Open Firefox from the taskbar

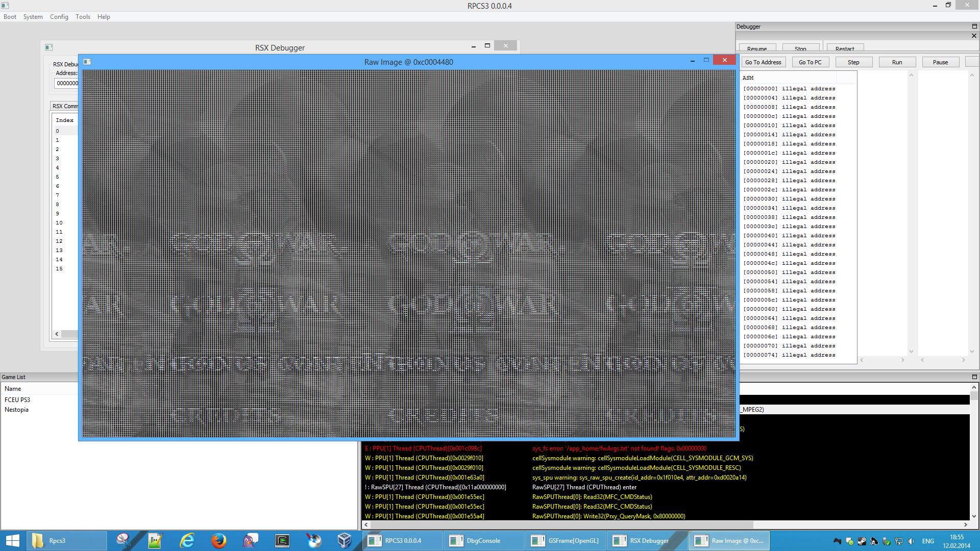219,541
